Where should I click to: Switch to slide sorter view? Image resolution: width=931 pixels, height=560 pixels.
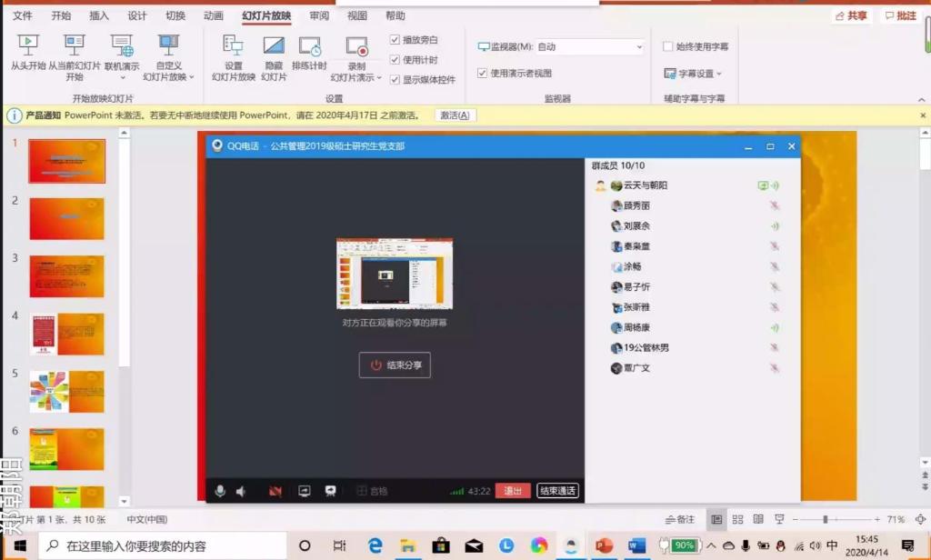tap(737, 520)
